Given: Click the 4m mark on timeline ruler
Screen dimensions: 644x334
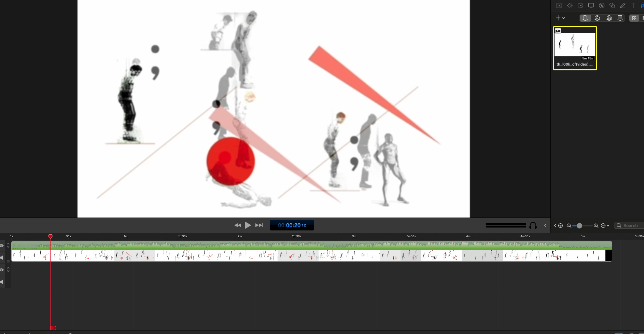Looking at the screenshot, I should [468, 236].
